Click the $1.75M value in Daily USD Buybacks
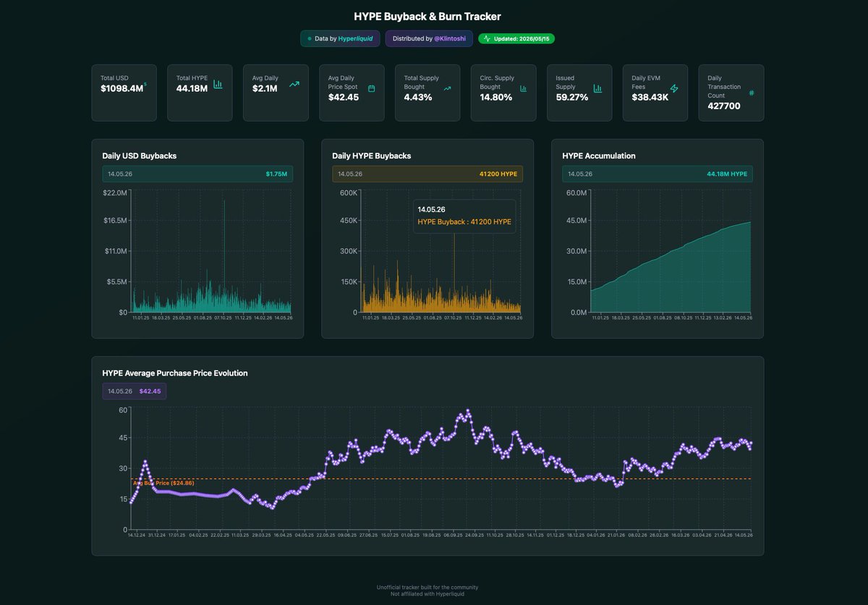 pyautogui.click(x=276, y=174)
